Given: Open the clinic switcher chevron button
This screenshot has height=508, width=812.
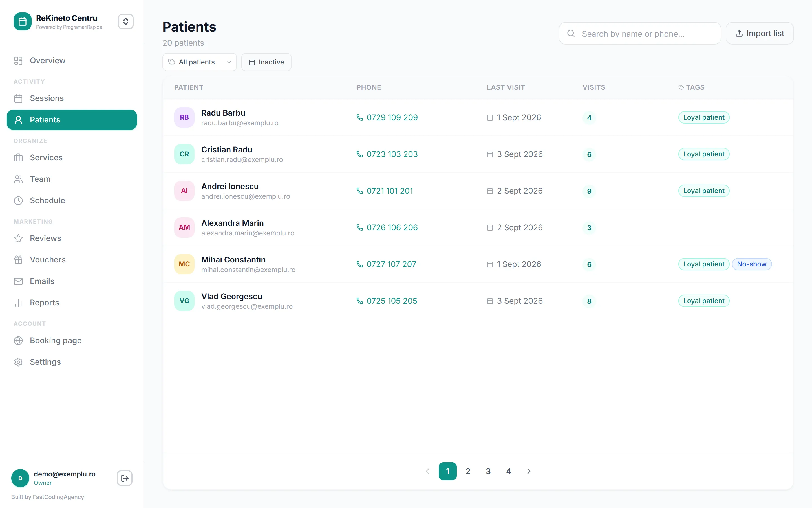Looking at the screenshot, I should 125,21.
